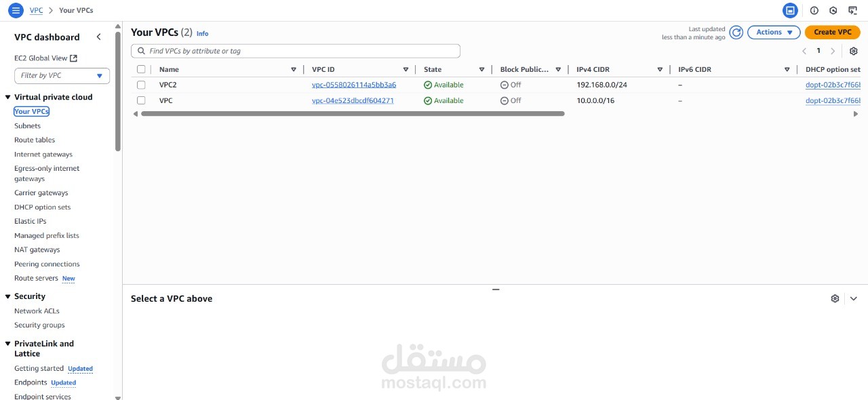Sort by IPv4 CIDR column arrow
This screenshot has height=400, width=868.
660,69
